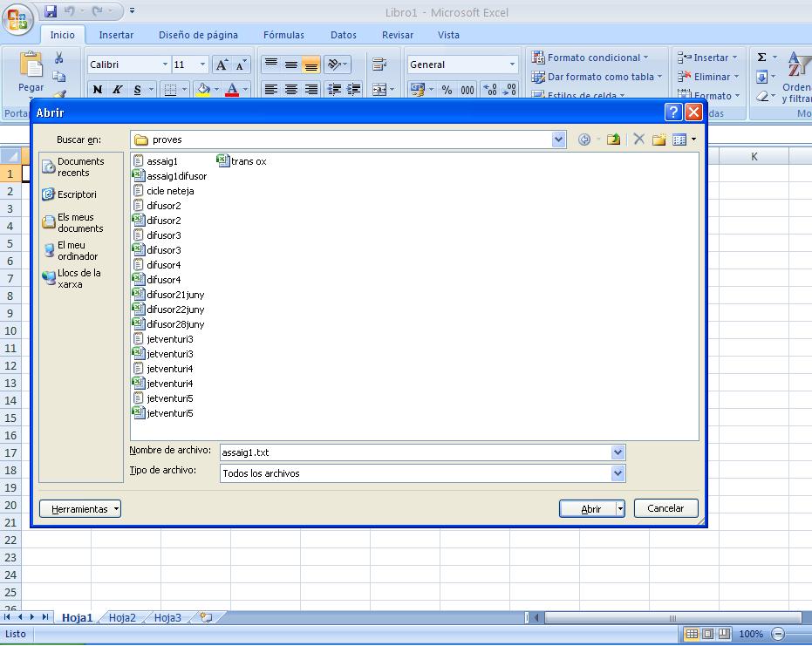Click the Paste (Pegar) clipboard icon
This screenshot has width=812, height=646.
[x=31, y=65]
